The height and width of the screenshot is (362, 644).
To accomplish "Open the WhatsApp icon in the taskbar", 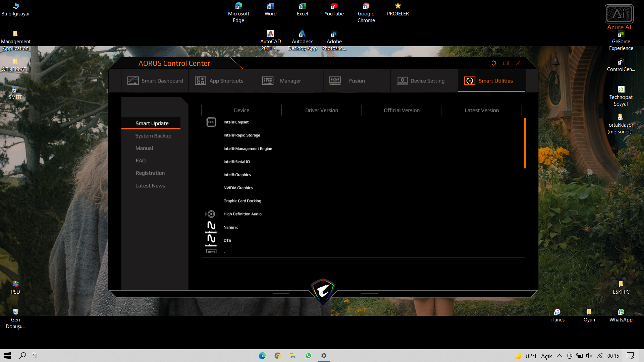I will 309,356.
